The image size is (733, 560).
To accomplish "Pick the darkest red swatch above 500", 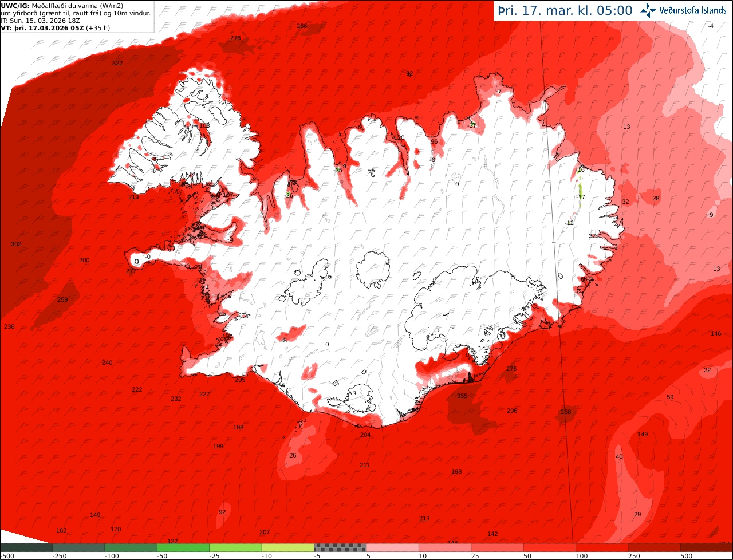I will click(x=707, y=547).
